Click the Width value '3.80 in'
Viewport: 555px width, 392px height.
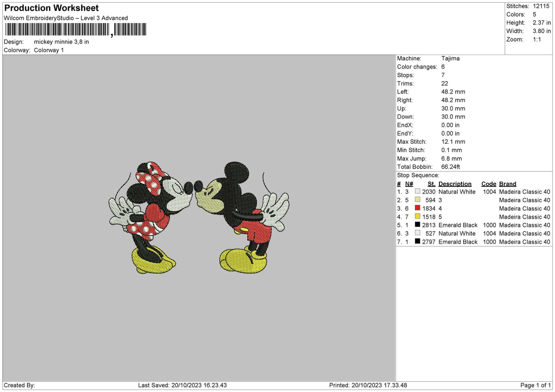(542, 31)
